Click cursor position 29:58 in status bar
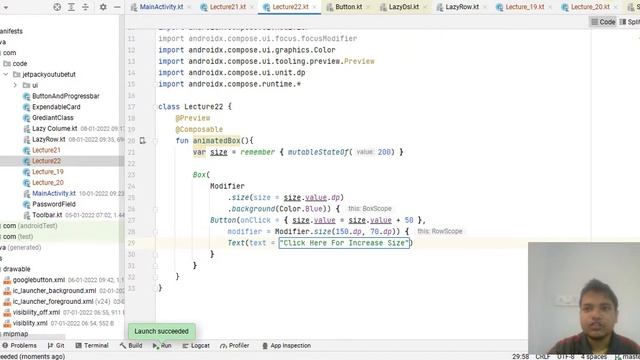Screen dimensions: 640x360 pyautogui.click(x=520, y=356)
